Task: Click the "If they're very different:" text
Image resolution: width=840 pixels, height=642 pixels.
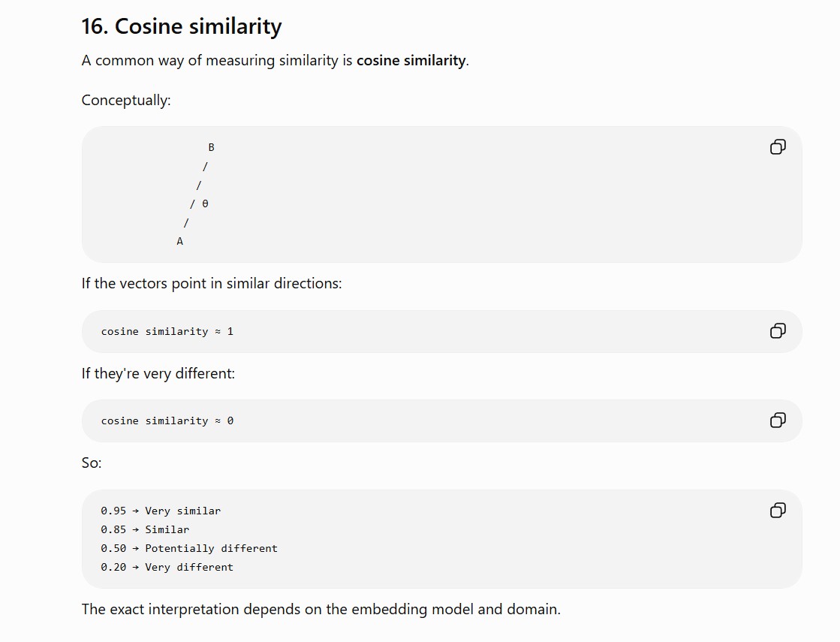Action: click(158, 373)
